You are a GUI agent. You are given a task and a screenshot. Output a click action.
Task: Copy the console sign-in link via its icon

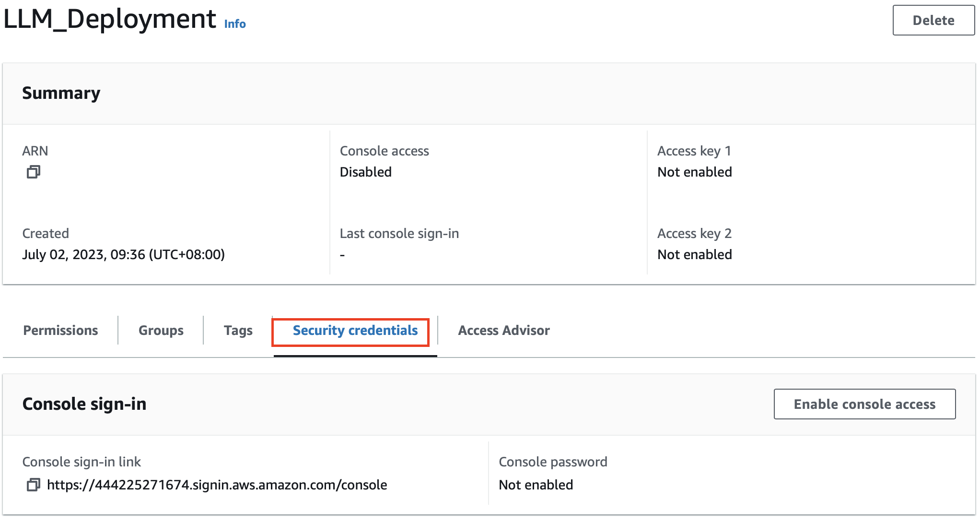(x=34, y=485)
